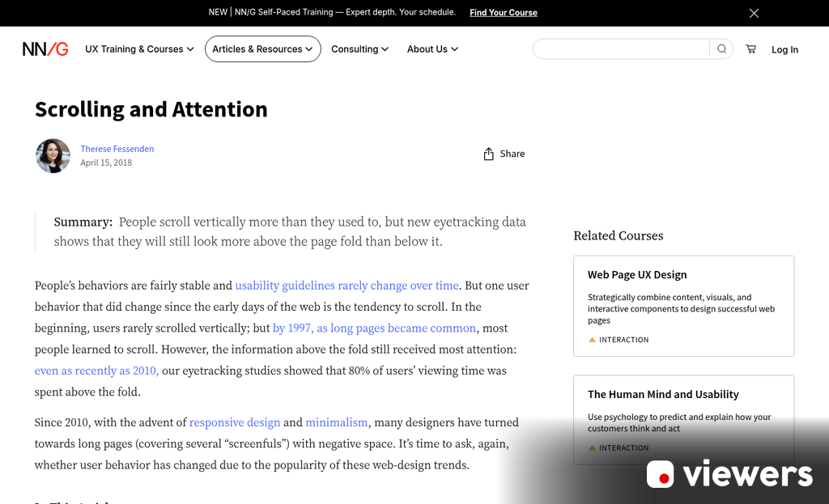Click Log In in the top bar

pos(784,49)
